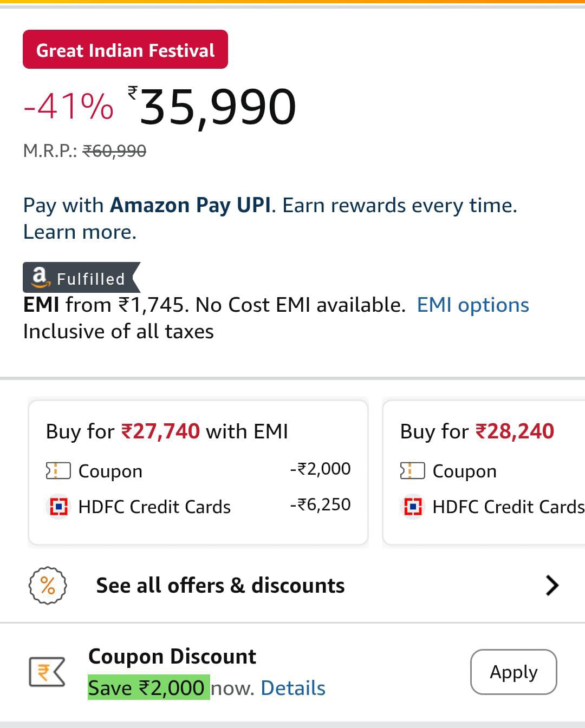Open EMI options link
The image size is (585, 728).
pos(472,305)
